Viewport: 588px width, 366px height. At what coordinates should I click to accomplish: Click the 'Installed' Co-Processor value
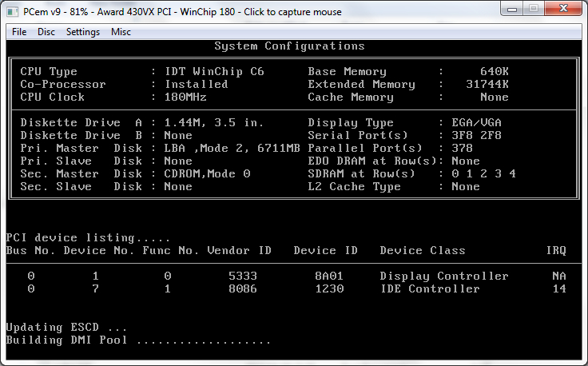click(196, 84)
